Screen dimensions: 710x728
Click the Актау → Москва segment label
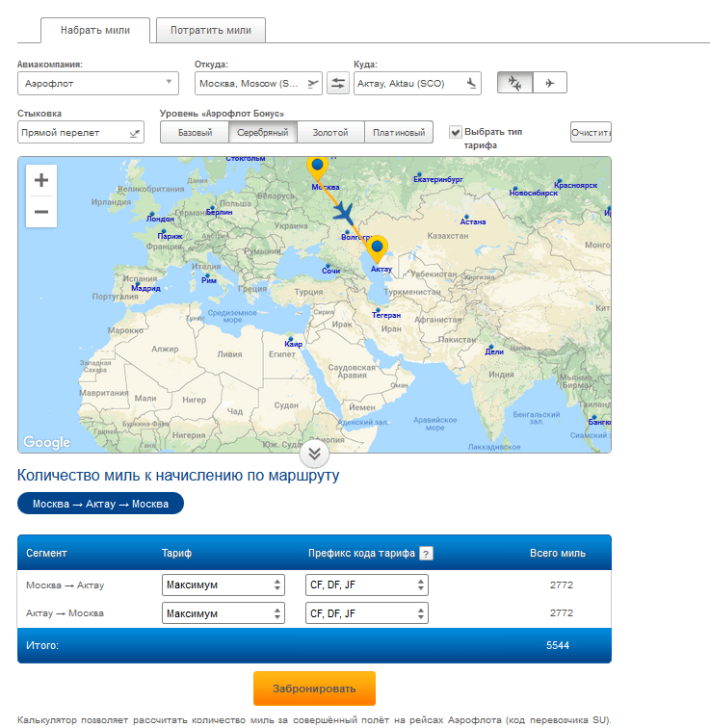(x=65, y=613)
